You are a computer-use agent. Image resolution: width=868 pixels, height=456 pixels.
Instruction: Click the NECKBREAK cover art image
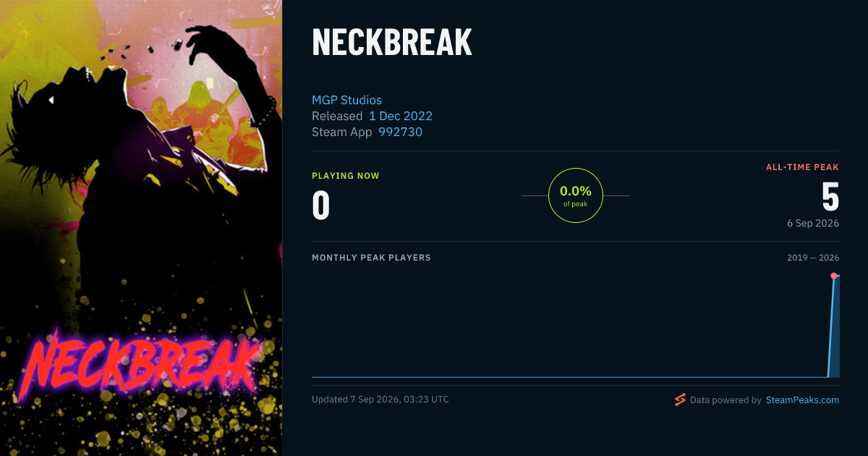coord(141,228)
